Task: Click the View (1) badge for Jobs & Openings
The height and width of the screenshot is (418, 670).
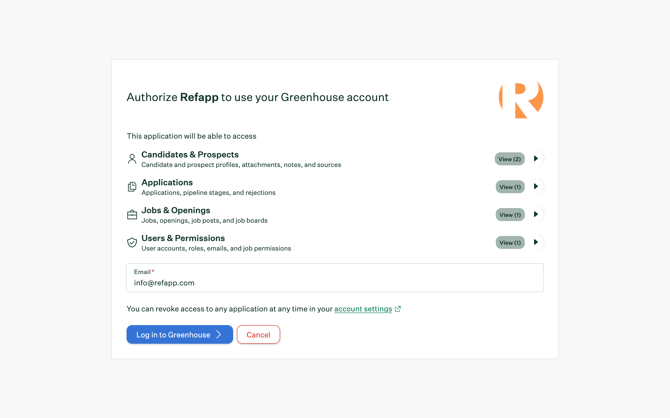Action: [x=510, y=215]
